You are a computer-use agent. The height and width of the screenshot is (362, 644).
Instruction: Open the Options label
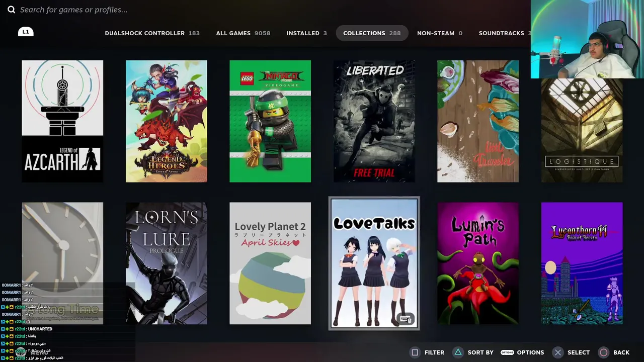pyautogui.click(x=530, y=352)
